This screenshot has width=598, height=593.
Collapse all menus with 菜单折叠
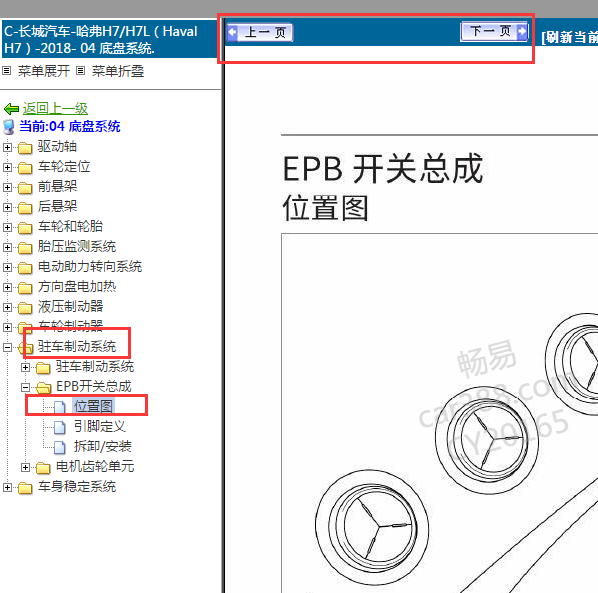[118, 71]
